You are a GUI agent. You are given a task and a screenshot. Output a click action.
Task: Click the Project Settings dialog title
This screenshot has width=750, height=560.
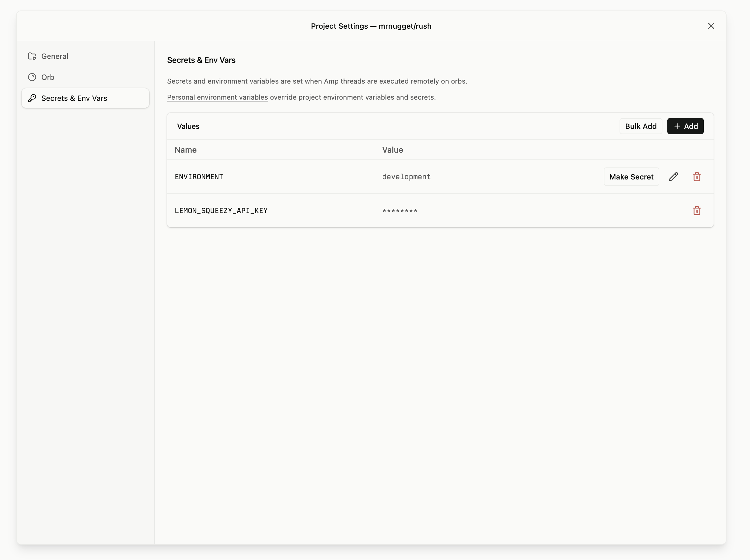coord(371,26)
